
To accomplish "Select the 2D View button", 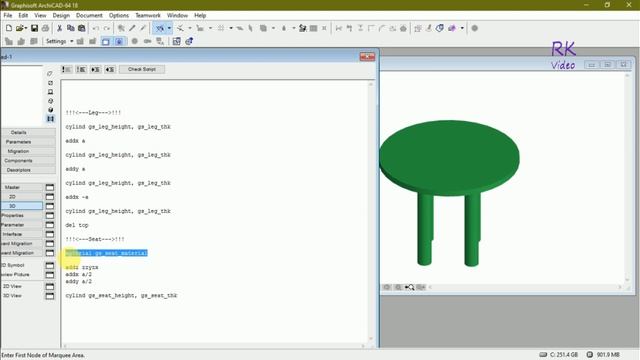I will click(22, 287).
